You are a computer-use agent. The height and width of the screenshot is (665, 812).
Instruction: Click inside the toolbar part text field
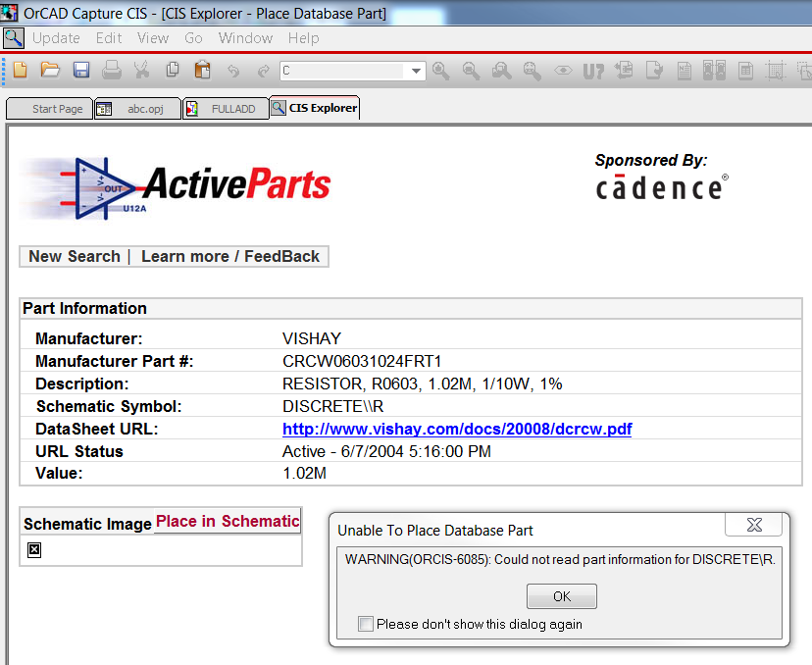(x=341, y=71)
